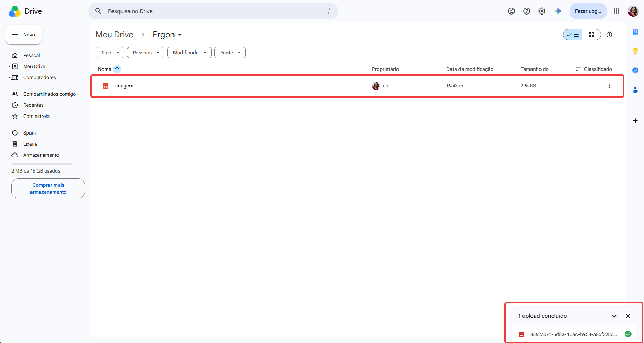644x343 pixels.
Task: Open the Google apps grid
Action: click(617, 11)
